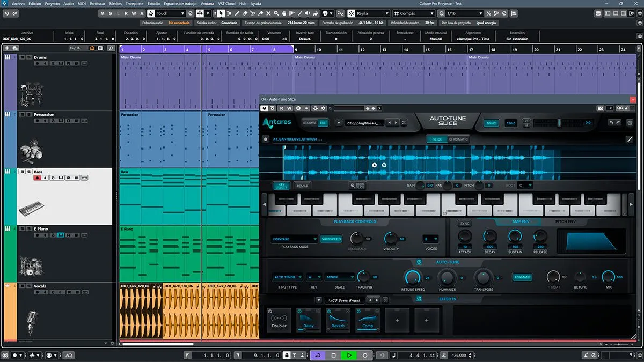Open the Forward playback mode dropdown
This screenshot has height=362, width=644.
pyautogui.click(x=294, y=239)
